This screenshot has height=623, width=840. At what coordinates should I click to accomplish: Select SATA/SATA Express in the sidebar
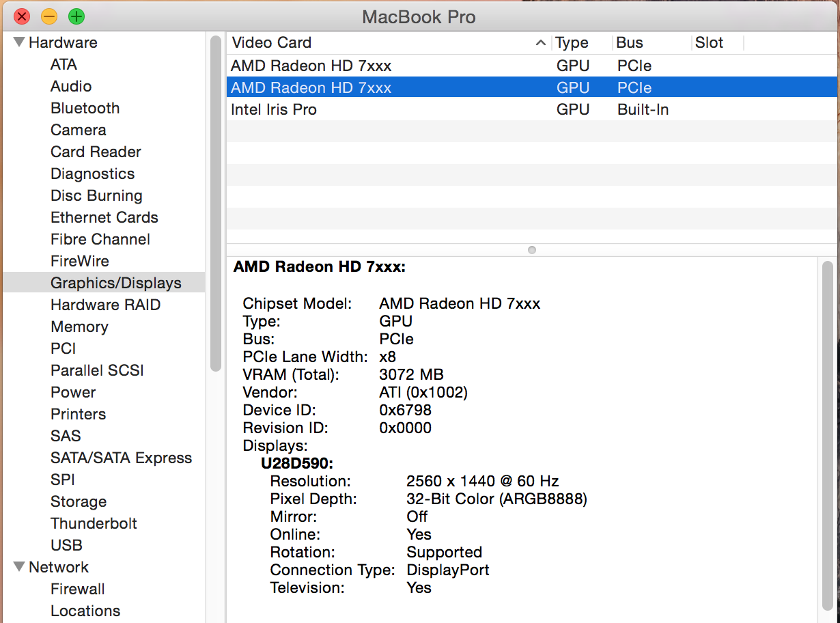point(121,458)
